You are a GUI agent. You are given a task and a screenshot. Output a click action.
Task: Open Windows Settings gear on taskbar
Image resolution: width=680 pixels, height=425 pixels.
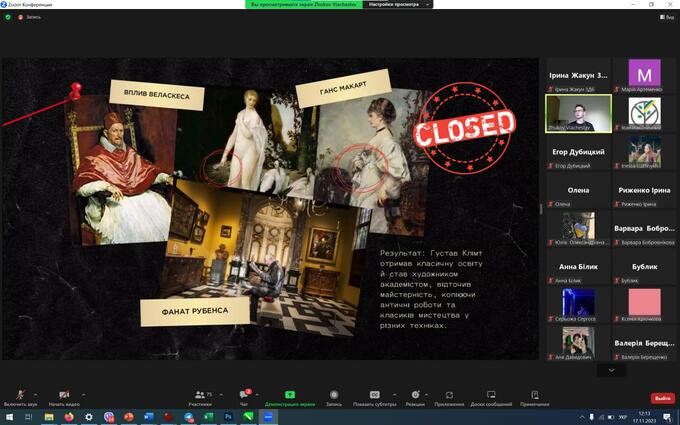click(89, 417)
